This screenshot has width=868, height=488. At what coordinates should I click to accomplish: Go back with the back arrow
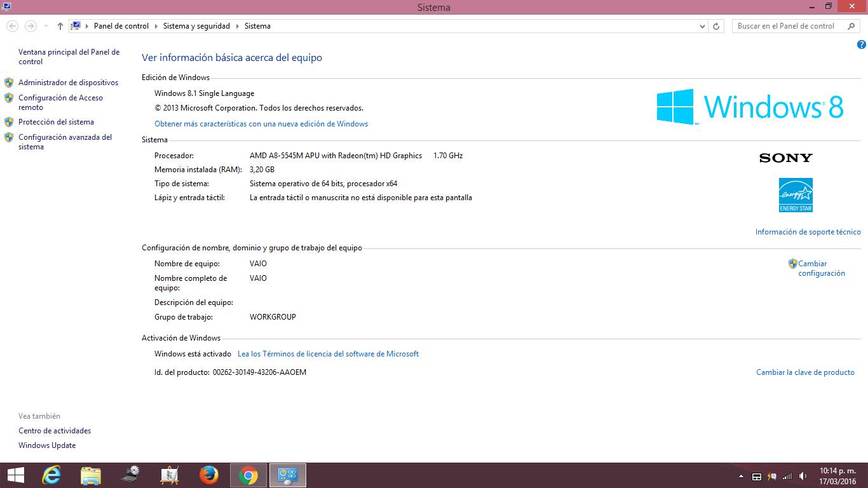[13, 26]
